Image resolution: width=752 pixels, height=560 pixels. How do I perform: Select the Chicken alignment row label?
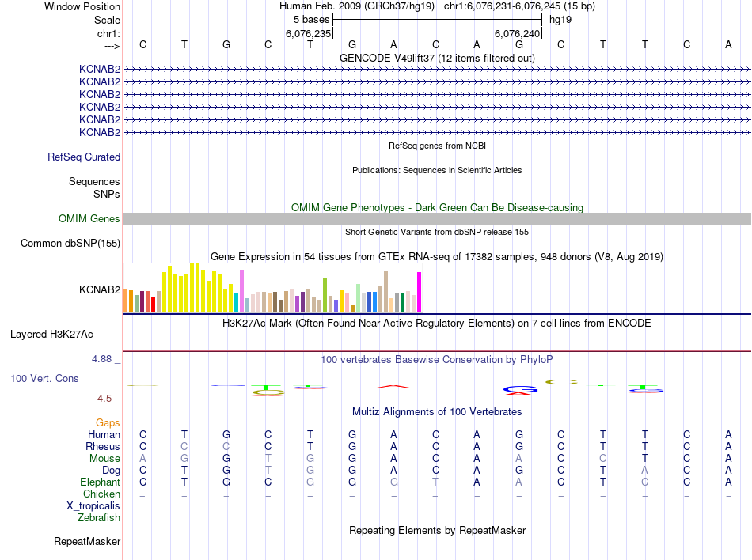[x=101, y=494]
